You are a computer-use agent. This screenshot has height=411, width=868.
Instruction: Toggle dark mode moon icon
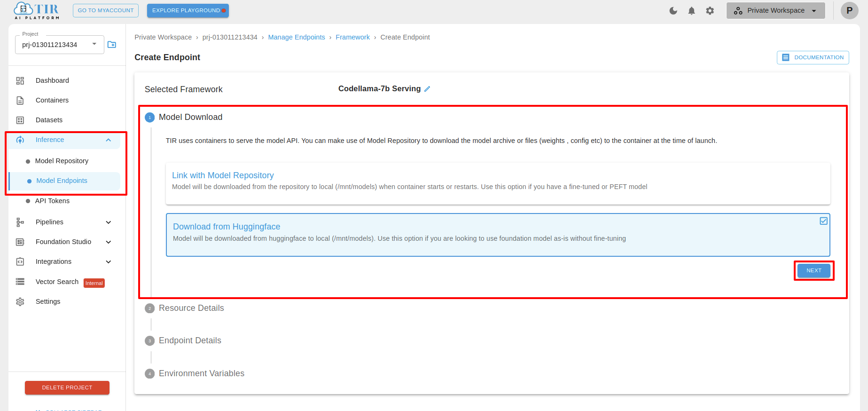tap(673, 10)
